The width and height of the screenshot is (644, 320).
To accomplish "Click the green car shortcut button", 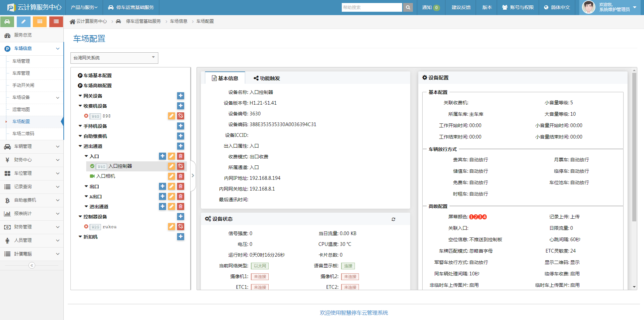I will click(7, 22).
